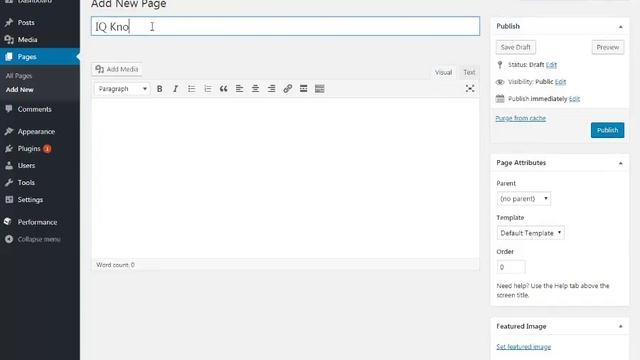Apply blockquote formatting
The image size is (640, 360).
(223, 89)
